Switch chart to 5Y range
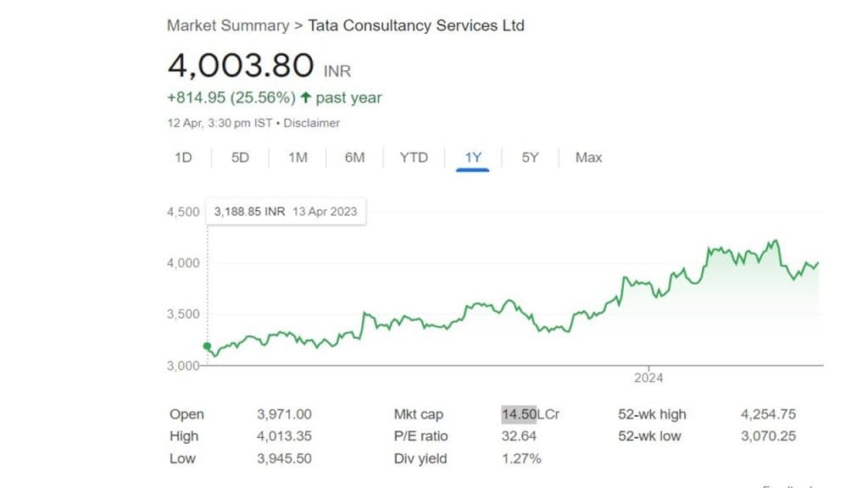 click(x=530, y=158)
